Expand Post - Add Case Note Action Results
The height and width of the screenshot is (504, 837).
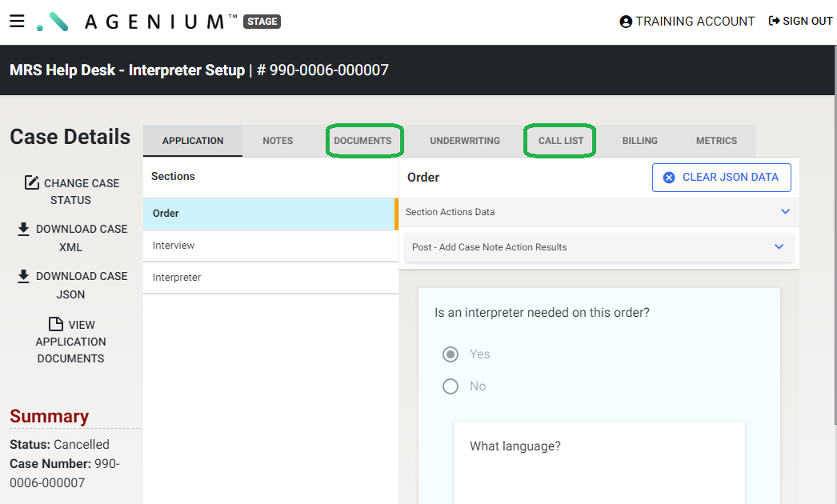click(779, 246)
